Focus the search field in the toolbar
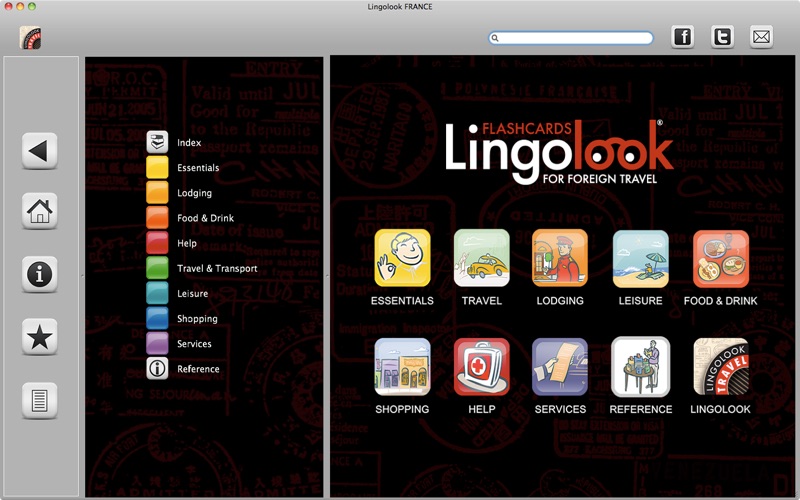This screenshot has height=500, width=800. [x=571, y=38]
